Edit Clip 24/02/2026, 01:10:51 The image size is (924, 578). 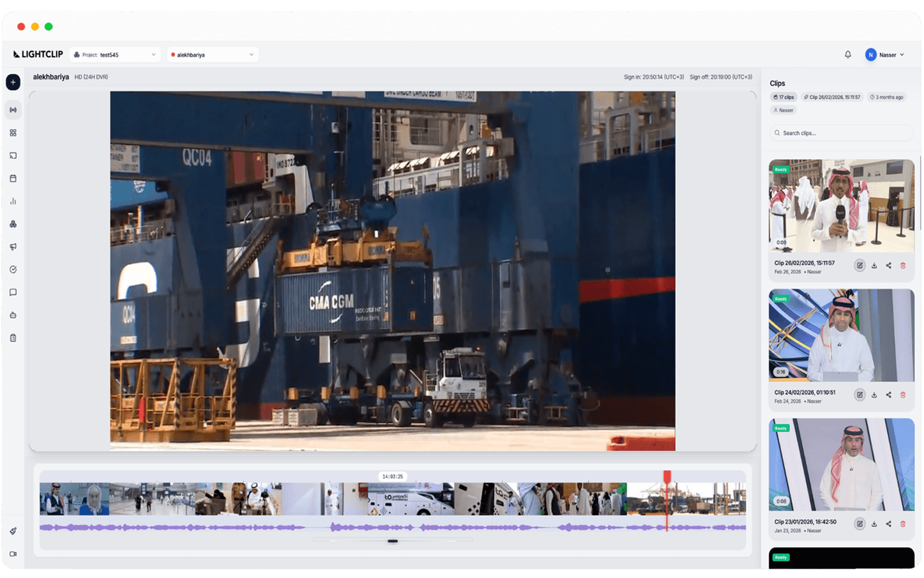pos(859,395)
